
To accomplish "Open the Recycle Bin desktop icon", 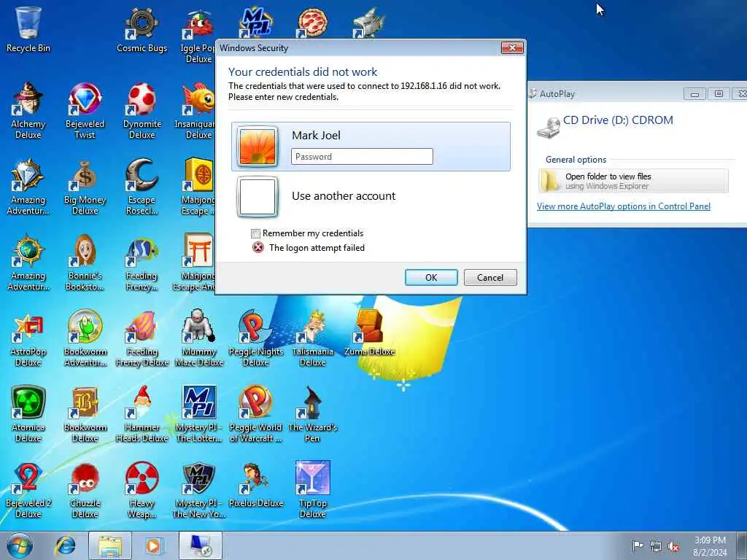I will coord(28,29).
